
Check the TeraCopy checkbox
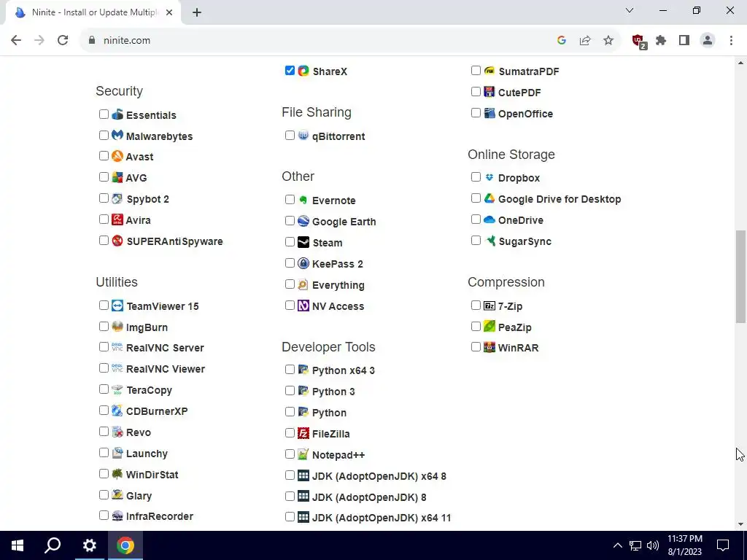click(x=104, y=389)
